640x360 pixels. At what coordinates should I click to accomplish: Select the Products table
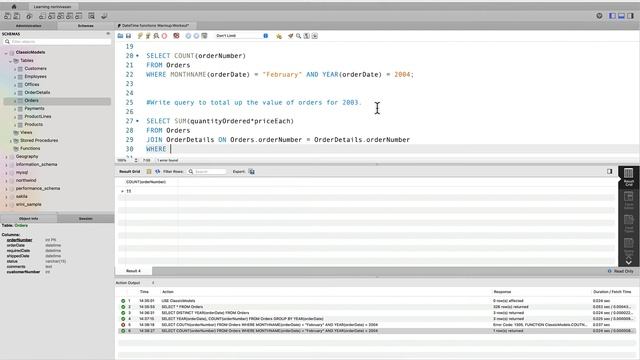click(x=33, y=124)
